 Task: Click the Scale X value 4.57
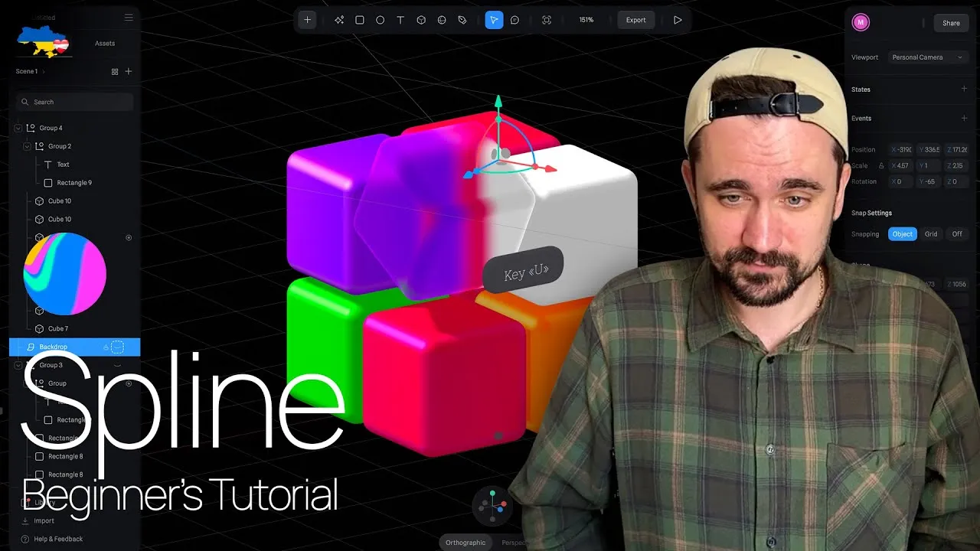tap(902, 166)
